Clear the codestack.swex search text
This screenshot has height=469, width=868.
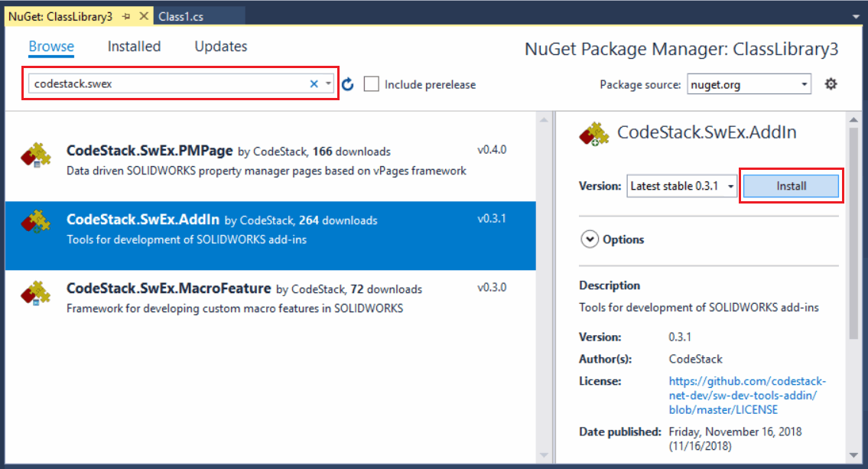click(x=314, y=83)
